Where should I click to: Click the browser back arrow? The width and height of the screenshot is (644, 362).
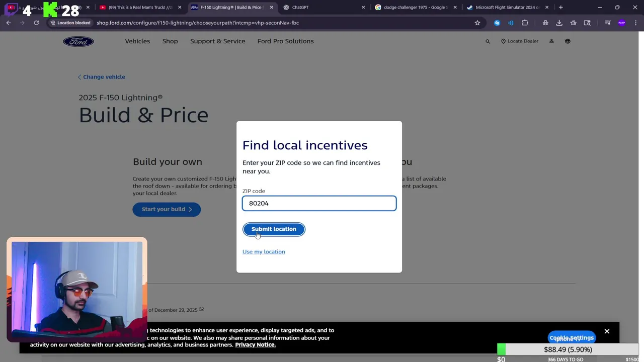9,23
